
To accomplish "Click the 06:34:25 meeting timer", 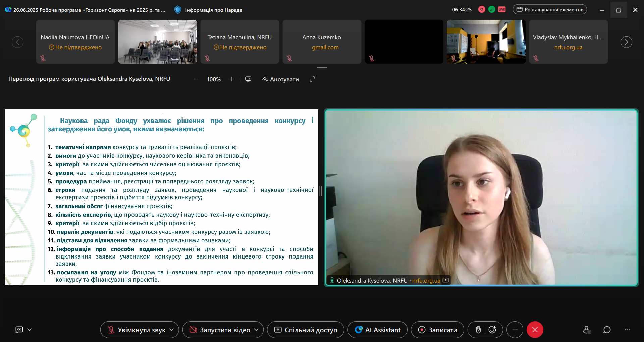I will coord(462,10).
